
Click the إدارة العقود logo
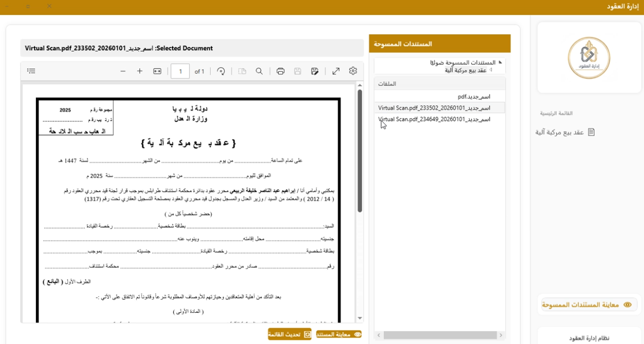(589, 57)
